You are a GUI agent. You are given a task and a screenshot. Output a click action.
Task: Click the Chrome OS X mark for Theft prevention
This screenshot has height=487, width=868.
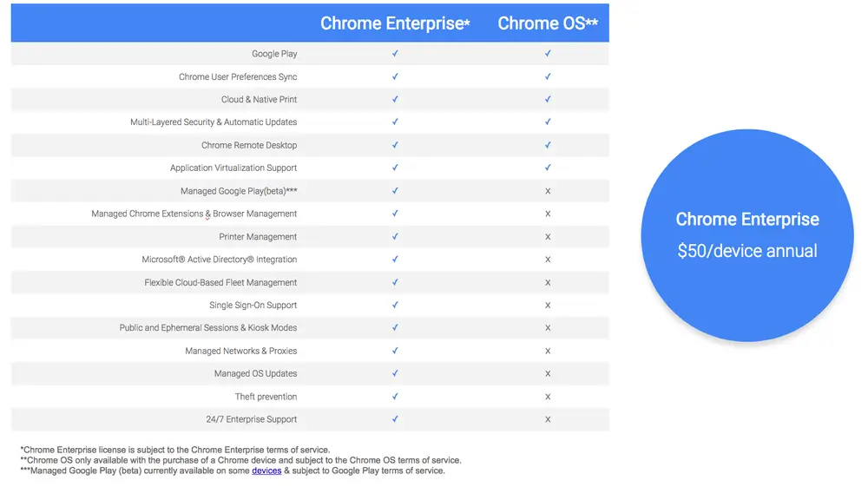tap(548, 397)
